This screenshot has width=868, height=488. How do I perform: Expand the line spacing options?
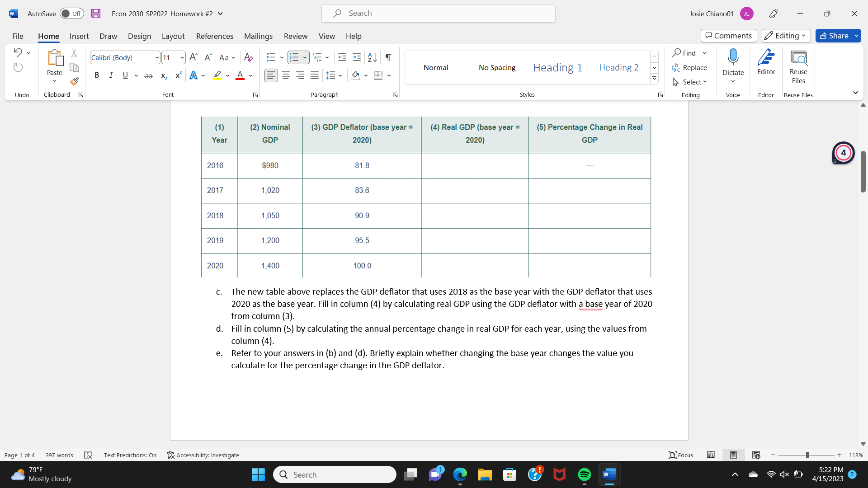click(x=340, y=75)
